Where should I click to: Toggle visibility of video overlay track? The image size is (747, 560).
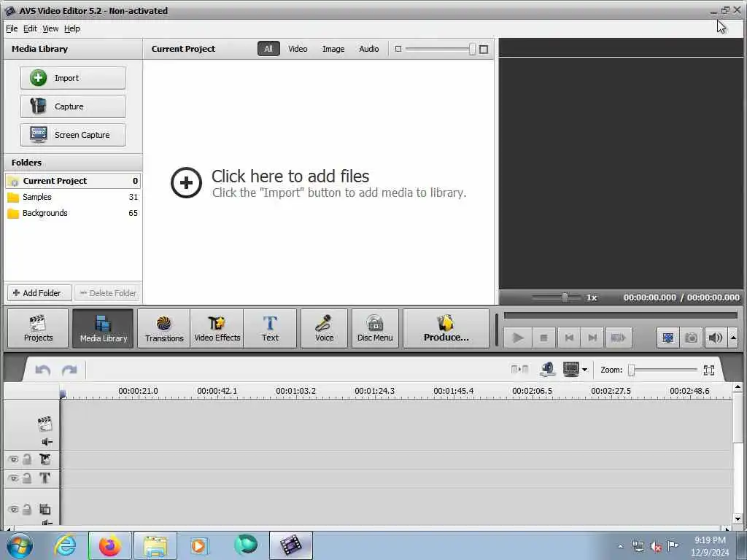13,510
